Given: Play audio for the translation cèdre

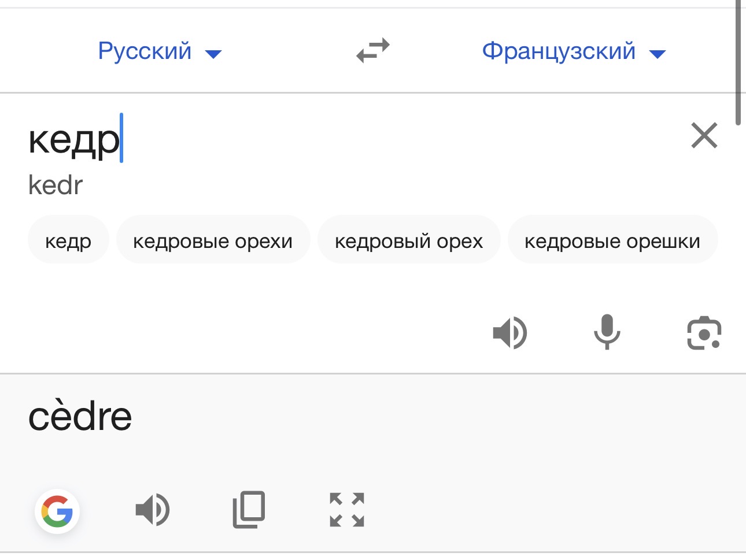Looking at the screenshot, I should [x=153, y=510].
